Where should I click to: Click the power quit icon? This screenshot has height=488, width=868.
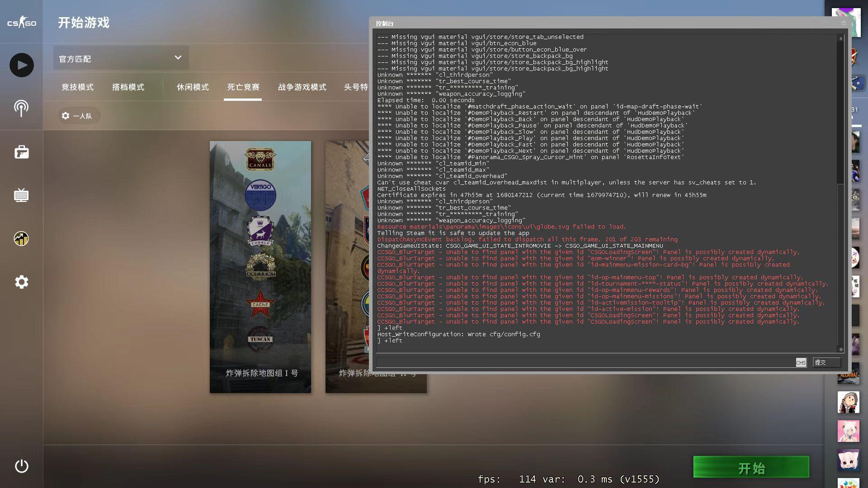pyautogui.click(x=21, y=466)
